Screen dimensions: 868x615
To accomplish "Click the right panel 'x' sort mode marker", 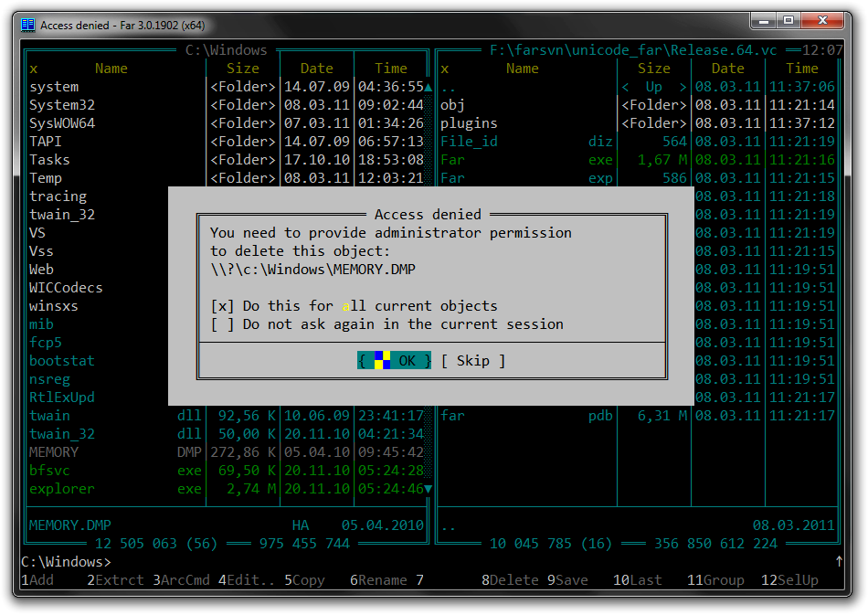I will coord(445,69).
